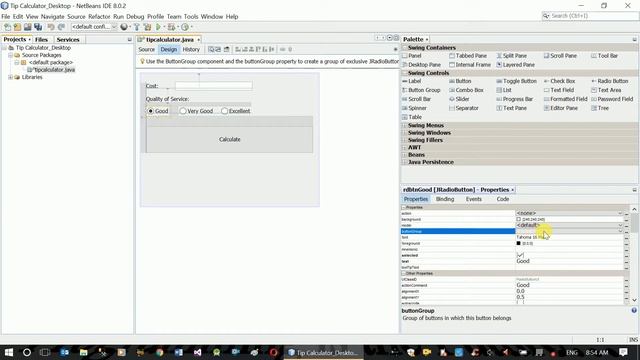Click the Undo toolbar icon
The image size is (640, 360).
click(x=51, y=27)
